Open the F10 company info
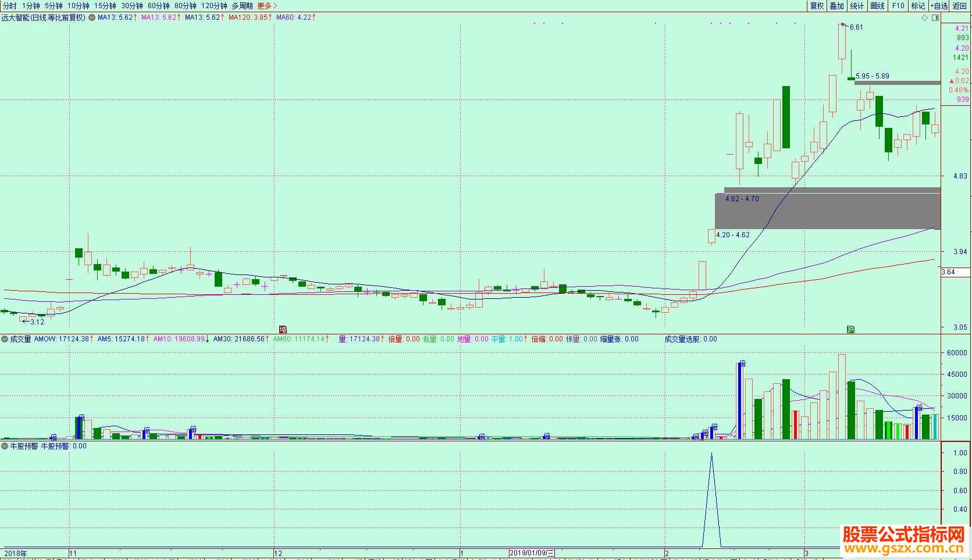The width and height of the screenshot is (972, 560). 898,6
